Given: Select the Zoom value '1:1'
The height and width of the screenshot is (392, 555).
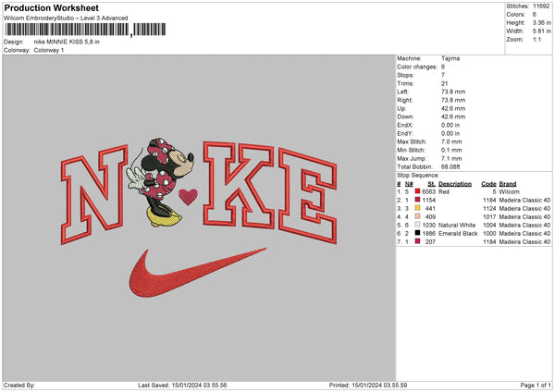Looking at the screenshot, I should tap(536, 39).
